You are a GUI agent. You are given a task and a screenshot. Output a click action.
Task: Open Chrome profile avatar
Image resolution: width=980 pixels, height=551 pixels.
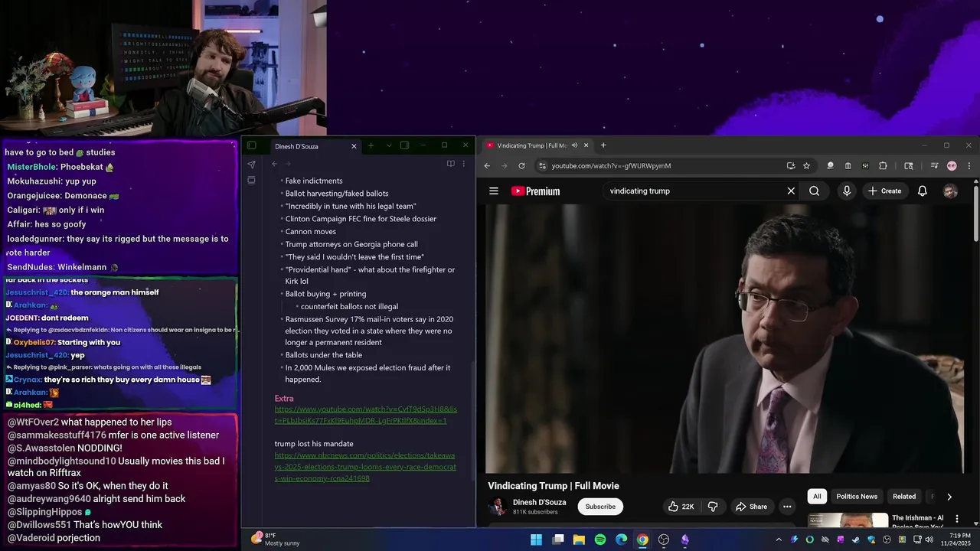tap(952, 166)
